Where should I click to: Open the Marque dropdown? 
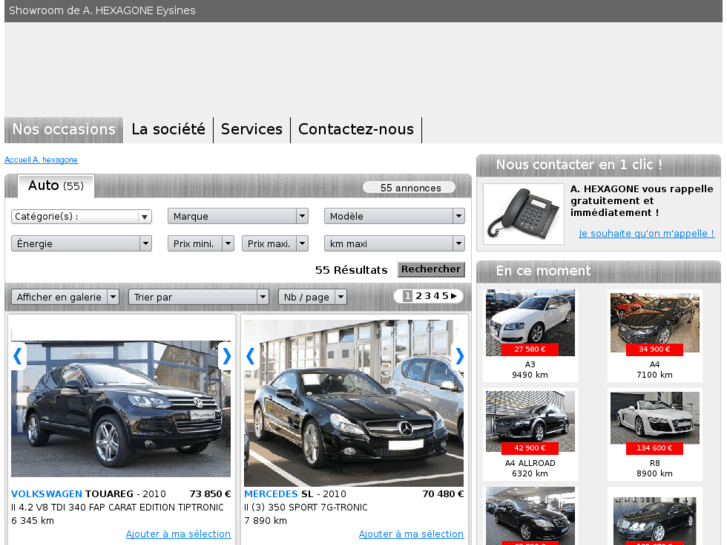pos(238,216)
